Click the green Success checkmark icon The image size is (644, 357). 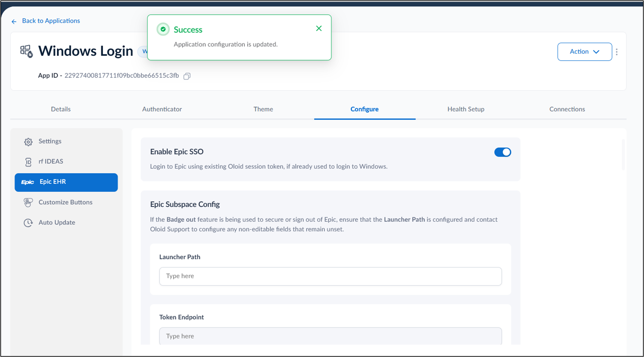[x=163, y=29]
